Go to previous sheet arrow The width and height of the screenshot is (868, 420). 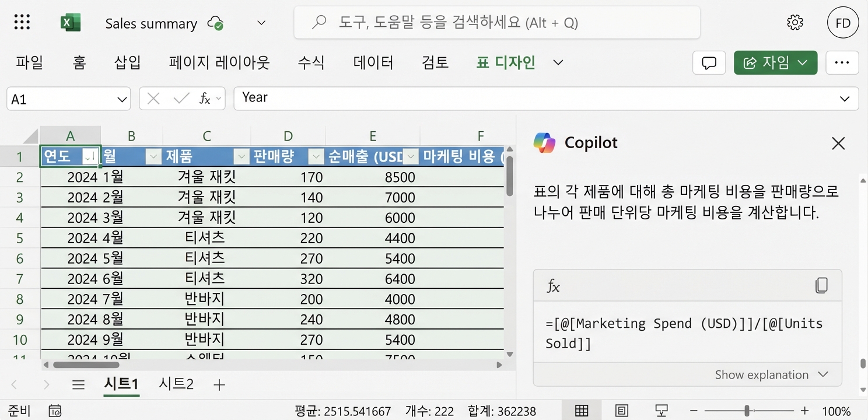click(15, 385)
